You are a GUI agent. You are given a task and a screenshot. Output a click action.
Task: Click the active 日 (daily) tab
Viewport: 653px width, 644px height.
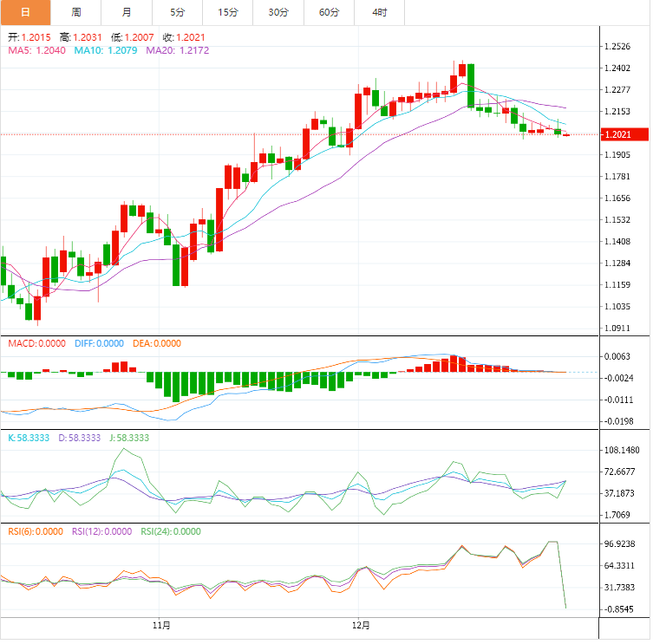(x=25, y=12)
